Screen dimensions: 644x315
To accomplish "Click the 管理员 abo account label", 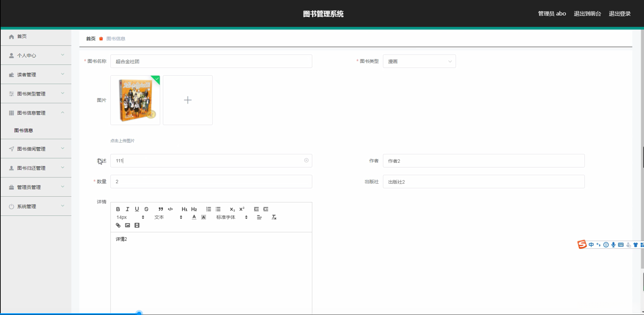I will click(552, 14).
